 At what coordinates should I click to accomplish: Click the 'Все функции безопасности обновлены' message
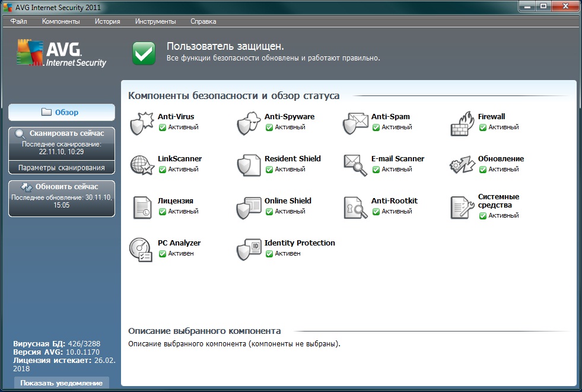pos(273,58)
